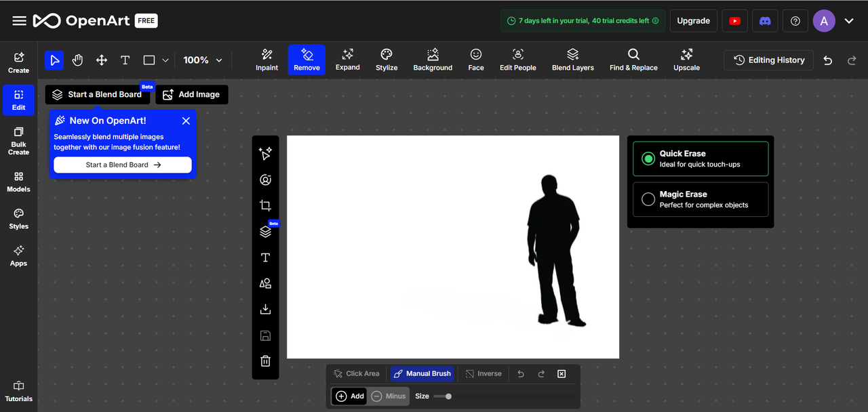Viewport: 868px width, 412px height.
Task: Open the Upscale tool
Action: click(686, 60)
